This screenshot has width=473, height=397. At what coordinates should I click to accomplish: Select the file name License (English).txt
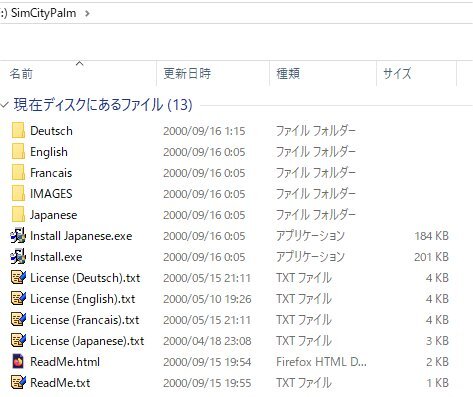click(x=83, y=299)
